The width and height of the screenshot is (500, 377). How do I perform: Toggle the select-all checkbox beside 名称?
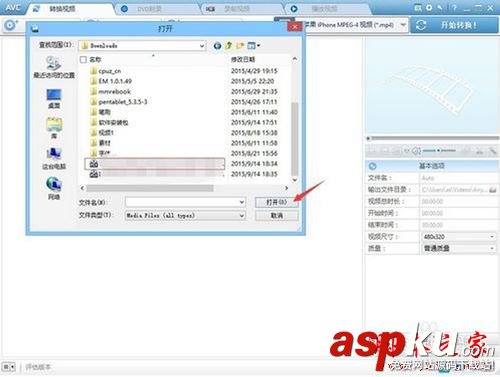click(x=83, y=60)
